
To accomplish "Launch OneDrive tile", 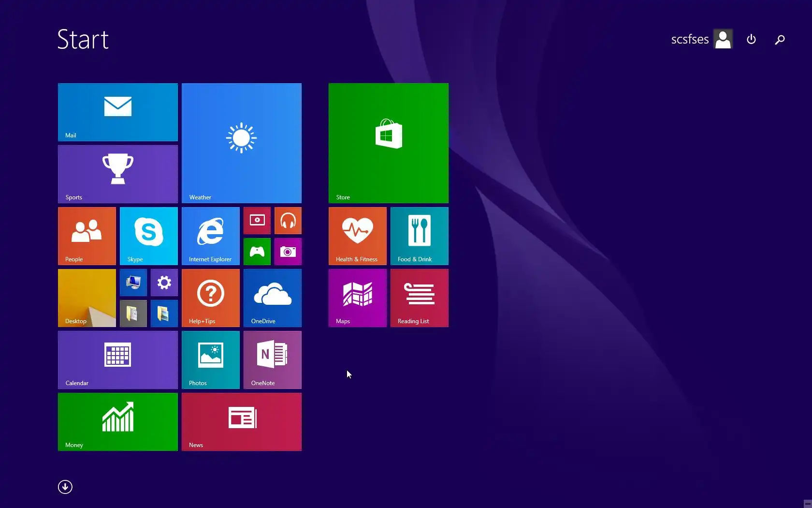I will click(273, 298).
